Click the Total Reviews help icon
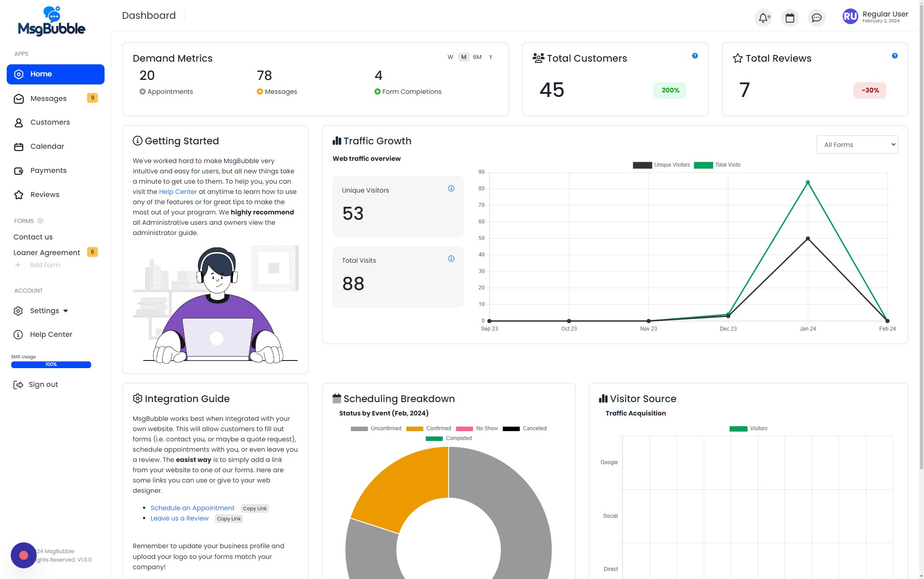This screenshot has height=579, width=924. (x=895, y=56)
